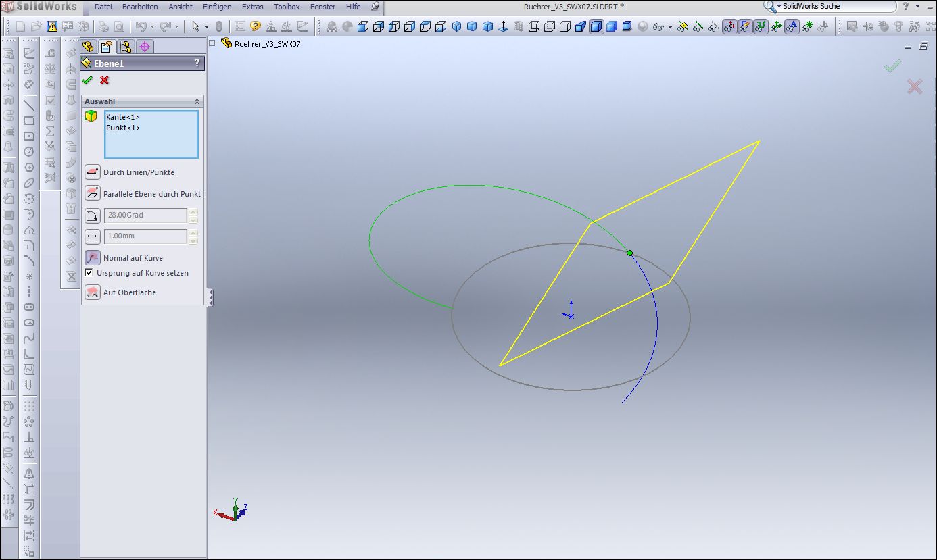Select the Polygon sketch tool
Viewport: 937px width, 560px height.
click(29, 167)
